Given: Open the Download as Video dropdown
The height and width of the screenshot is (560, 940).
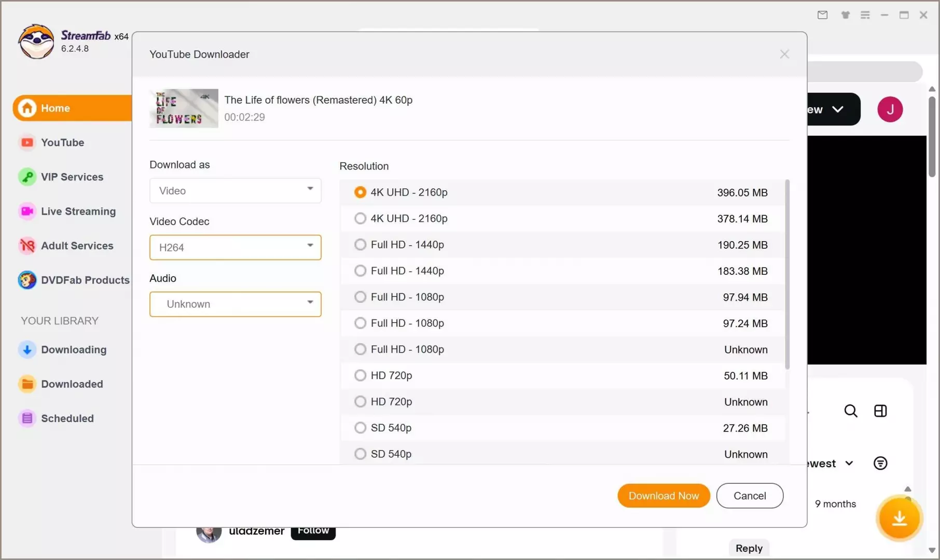Looking at the screenshot, I should pyautogui.click(x=235, y=191).
